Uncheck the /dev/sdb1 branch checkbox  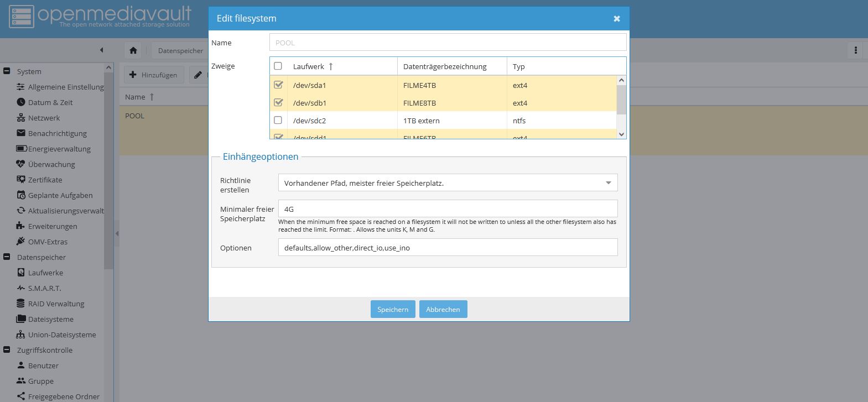click(278, 102)
